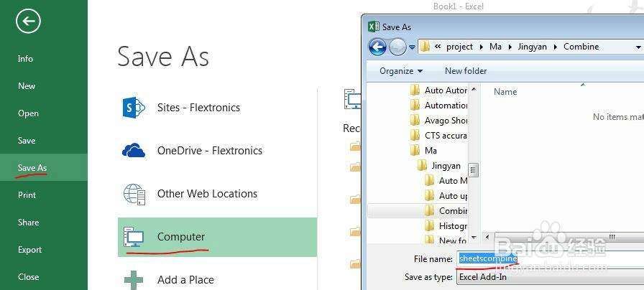This screenshot has height=290, width=644.
Task: Click the Other Web Locations globe icon
Action: coord(134,194)
